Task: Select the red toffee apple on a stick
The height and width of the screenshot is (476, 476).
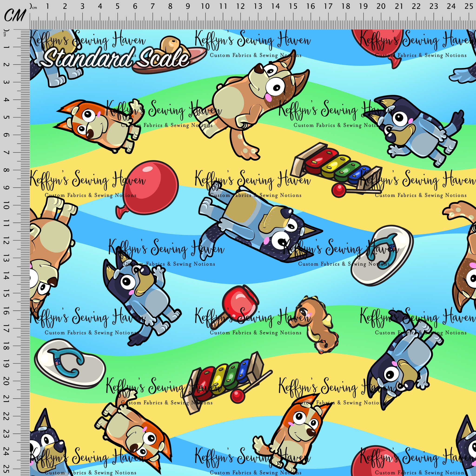Action: tap(234, 307)
